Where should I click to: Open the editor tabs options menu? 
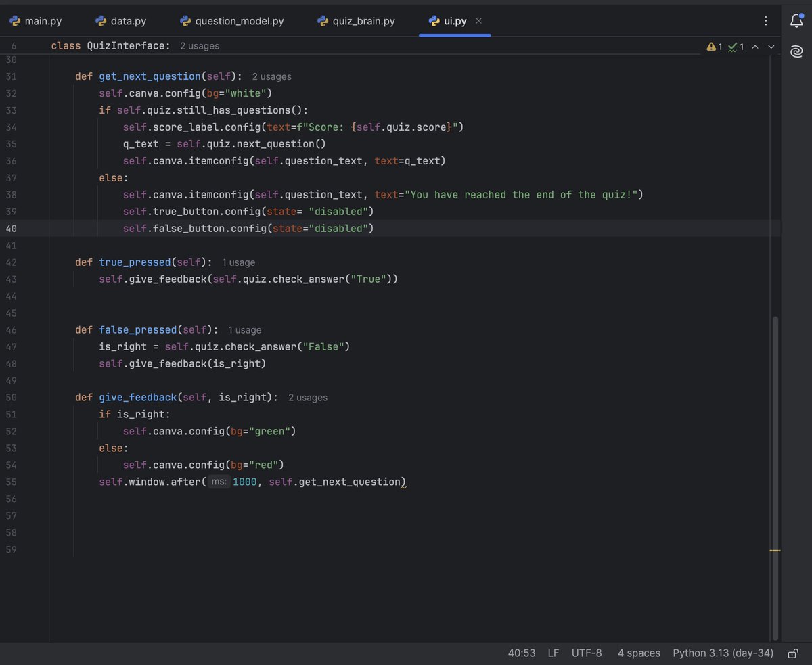[x=765, y=21]
